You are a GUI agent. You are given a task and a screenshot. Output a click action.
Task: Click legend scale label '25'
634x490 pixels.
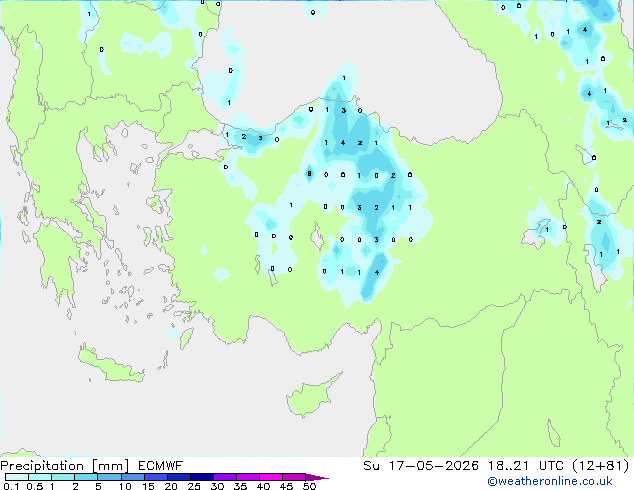pyautogui.click(x=194, y=486)
